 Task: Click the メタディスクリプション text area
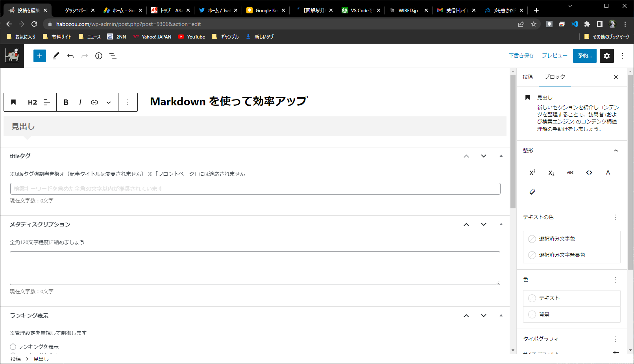click(255, 268)
